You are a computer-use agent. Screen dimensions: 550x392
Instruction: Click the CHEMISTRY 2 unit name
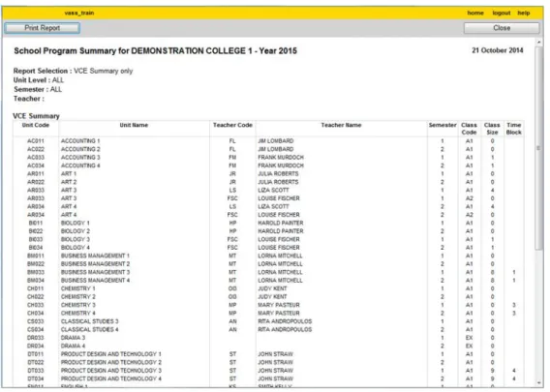77,296
